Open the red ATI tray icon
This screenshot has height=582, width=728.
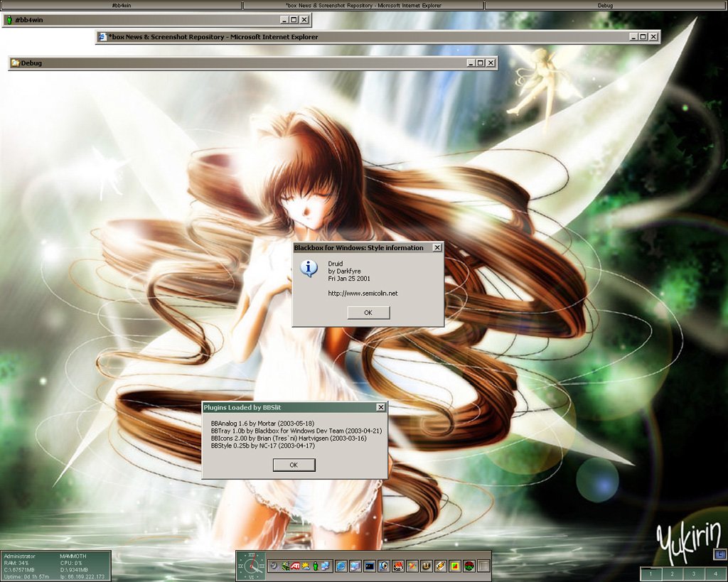coord(295,566)
